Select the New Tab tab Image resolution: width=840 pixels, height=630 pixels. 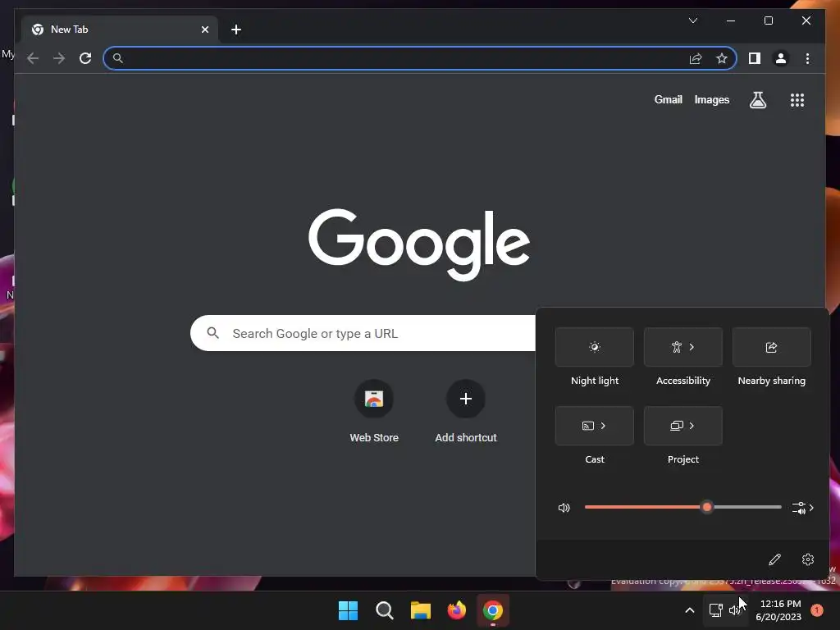119,30
